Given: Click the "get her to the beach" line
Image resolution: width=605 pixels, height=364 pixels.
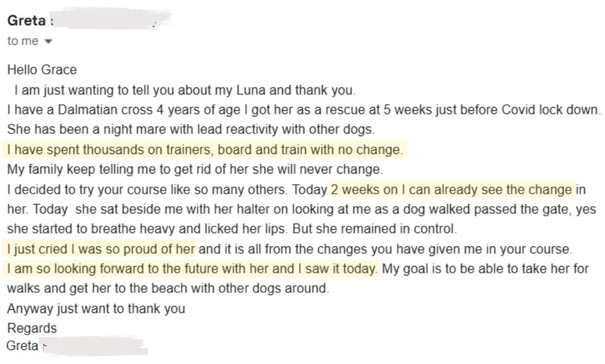Looking at the screenshot, I should click(x=167, y=289).
